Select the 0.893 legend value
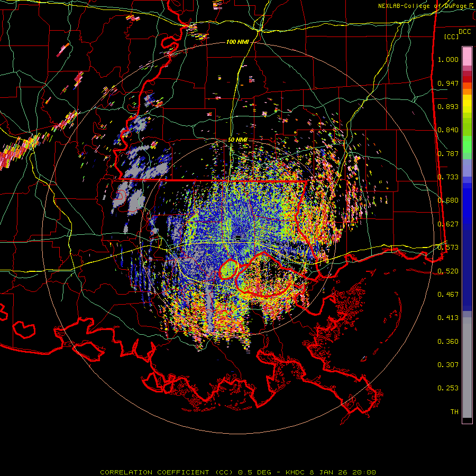The height and width of the screenshot is (476, 476). (448, 106)
